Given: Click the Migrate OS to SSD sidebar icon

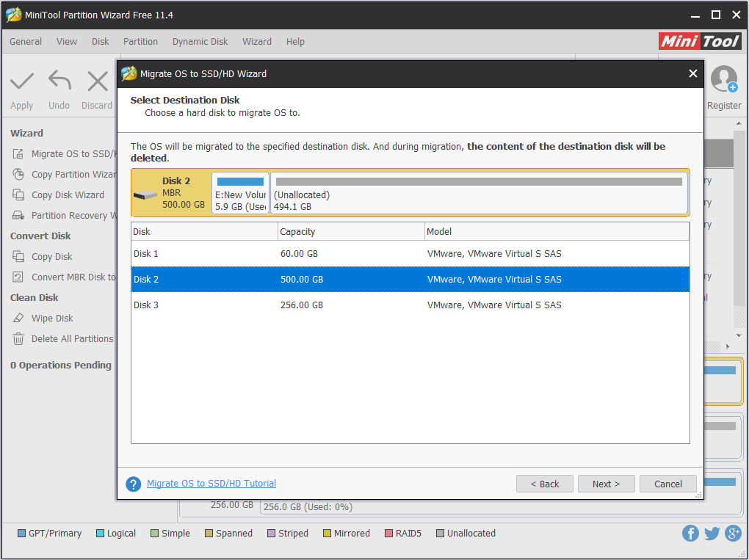Looking at the screenshot, I should pos(18,153).
